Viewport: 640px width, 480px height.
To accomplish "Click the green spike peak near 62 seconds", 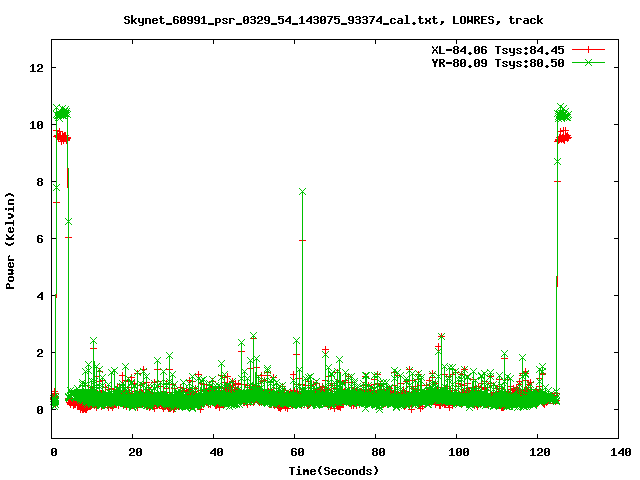I will (x=302, y=191).
